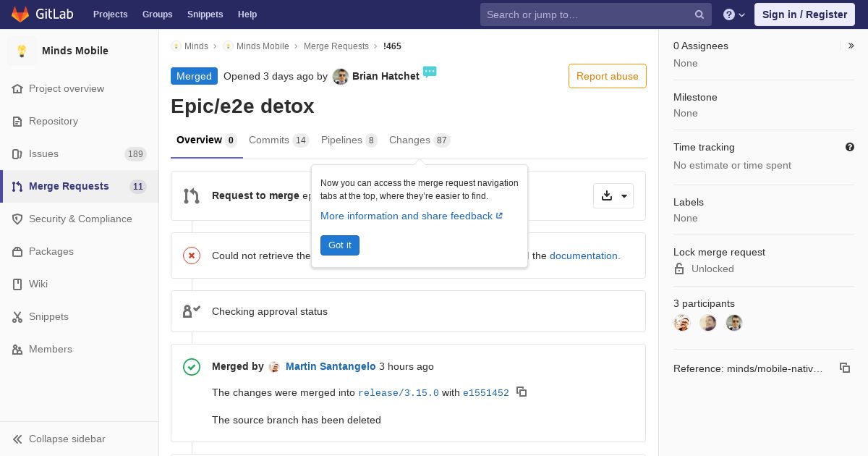Click the !465 breadcrumb
868x456 pixels.
pyautogui.click(x=392, y=46)
